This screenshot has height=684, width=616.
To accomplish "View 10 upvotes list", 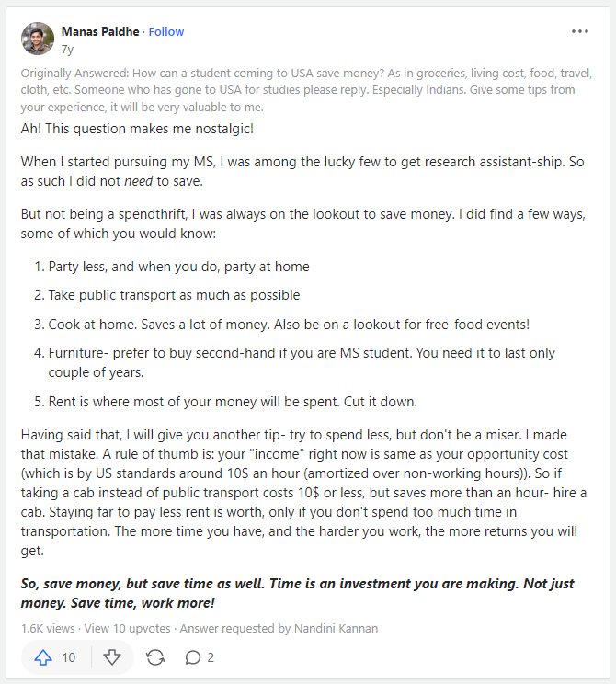I will tap(128, 629).
